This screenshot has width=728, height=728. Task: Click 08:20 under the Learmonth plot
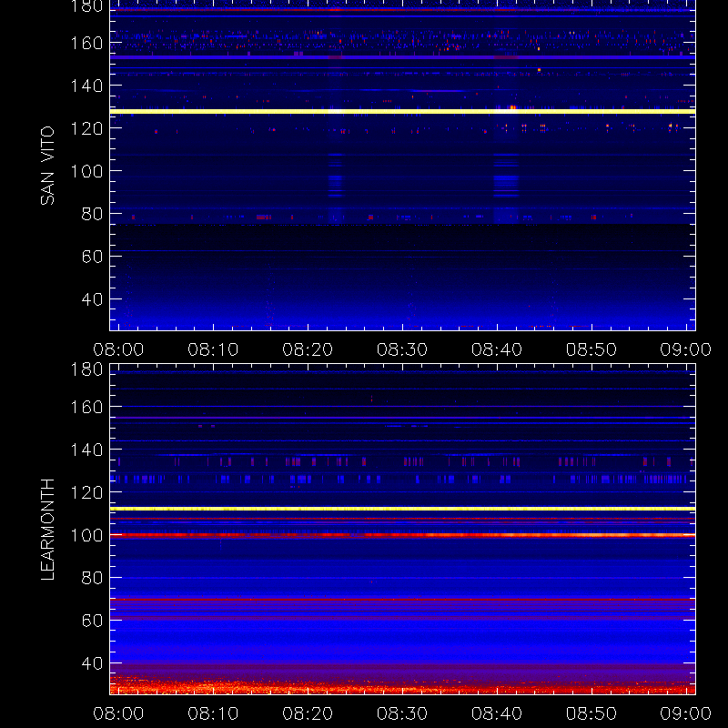(308, 713)
